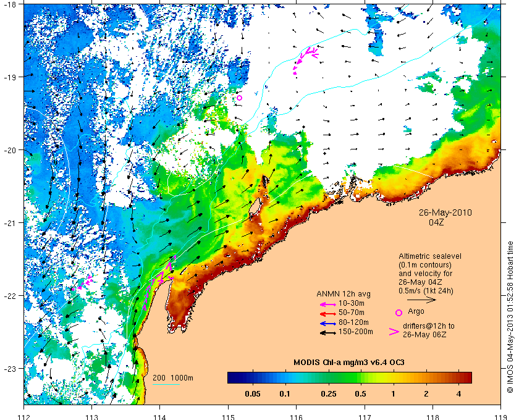
Task: Click the 'ANMN 12h avg' legend heading
Action: 344,294
